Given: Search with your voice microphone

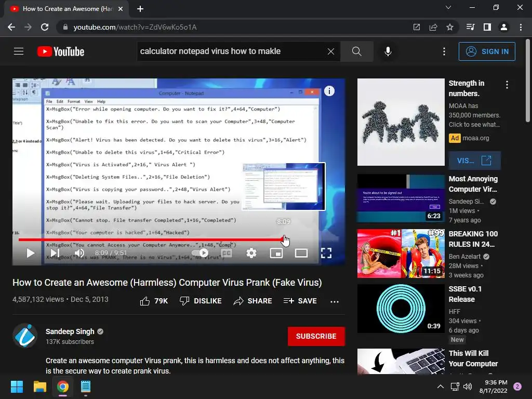Looking at the screenshot, I should point(388,51).
